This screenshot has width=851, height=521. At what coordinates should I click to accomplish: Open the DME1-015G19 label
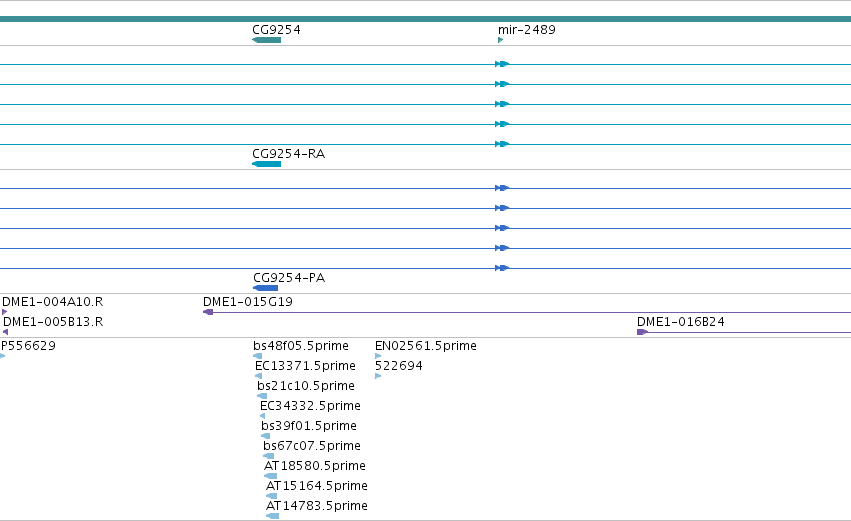(x=248, y=302)
